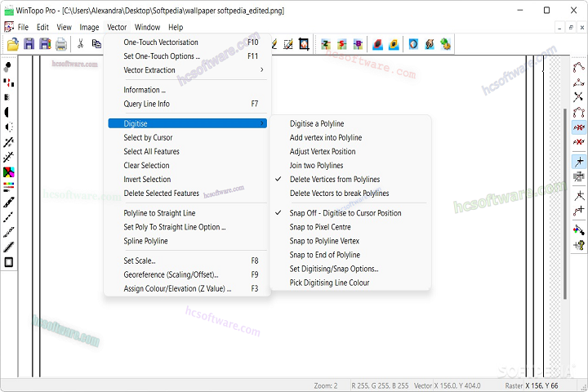Image resolution: width=588 pixels, height=392 pixels.
Task: Select the crop image tool icon
Action: click(304, 44)
